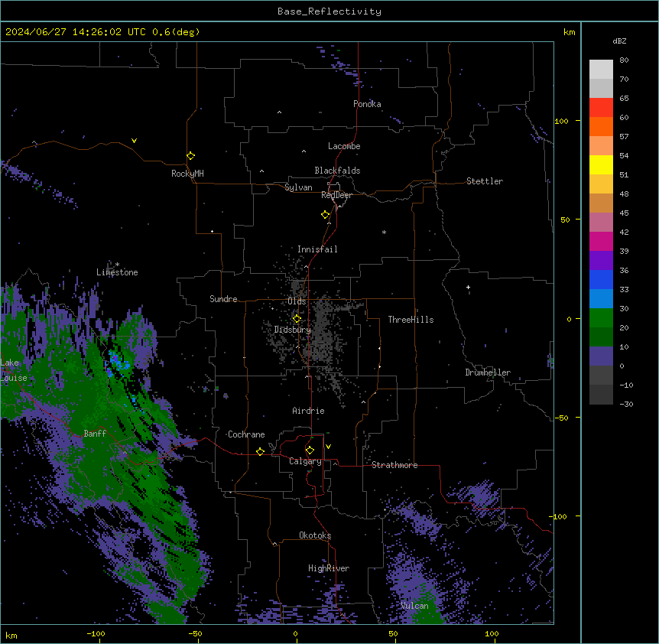Select the bright yellow swatch in dBZ legend
This screenshot has height=644, width=659.
click(x=601, y=164)
